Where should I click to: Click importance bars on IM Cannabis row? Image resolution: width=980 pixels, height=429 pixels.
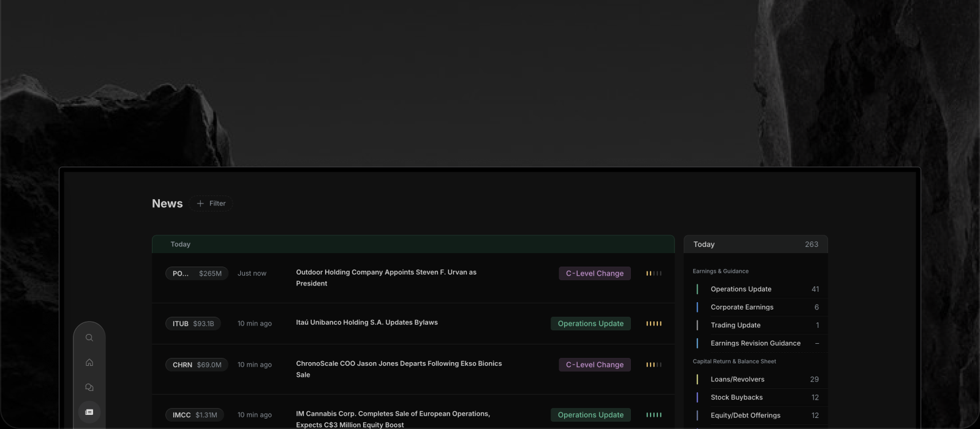tap(654, 415)
